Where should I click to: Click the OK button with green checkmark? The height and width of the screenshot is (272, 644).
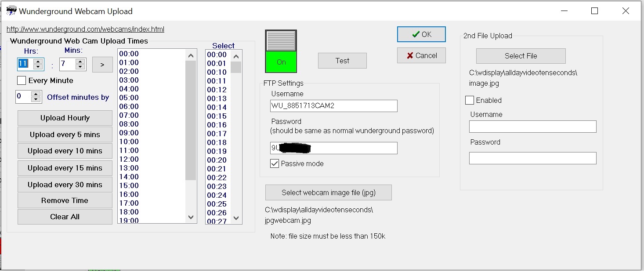(421, 34)
